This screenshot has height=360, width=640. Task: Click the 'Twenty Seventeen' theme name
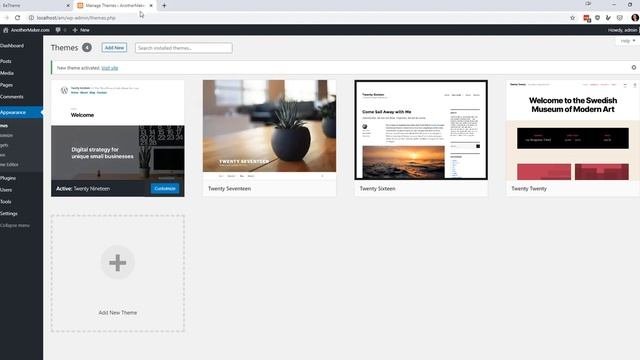[229, 189]
